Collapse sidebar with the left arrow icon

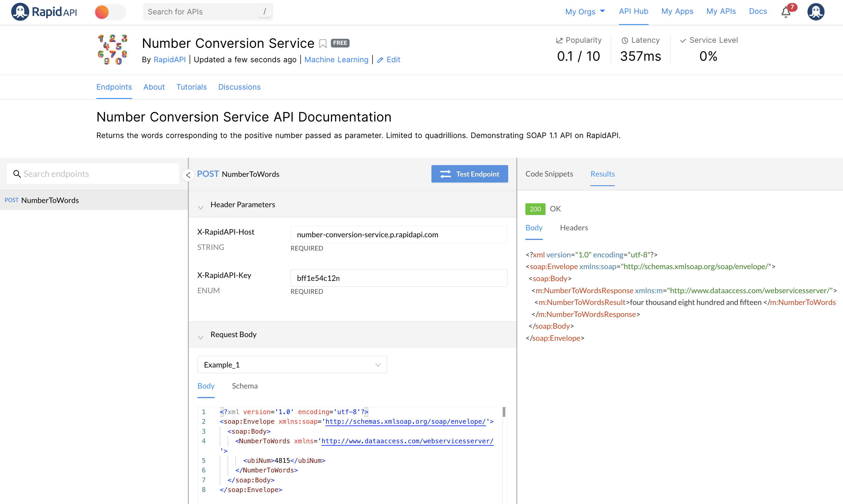coord(188,175)
